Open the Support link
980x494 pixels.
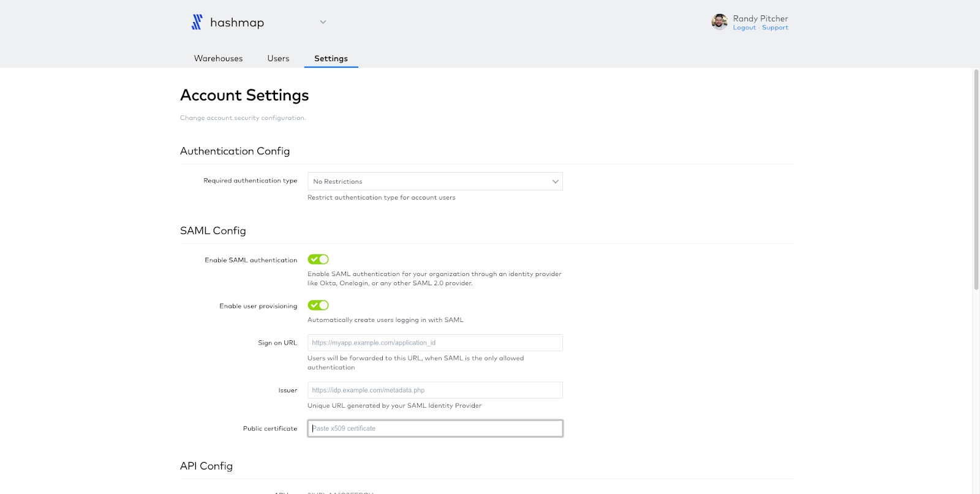pyautogui.click(x=775, y=28)
